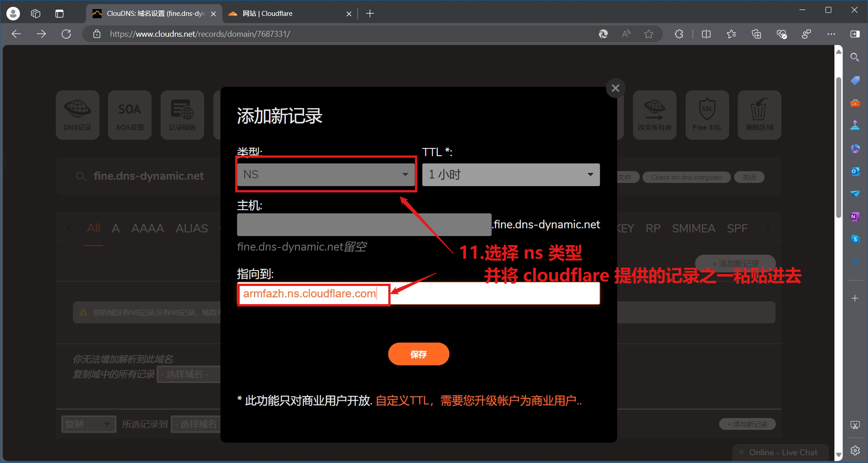Open the favorites list
Viewport: 868px width, 463px height.
coord(731,34)
